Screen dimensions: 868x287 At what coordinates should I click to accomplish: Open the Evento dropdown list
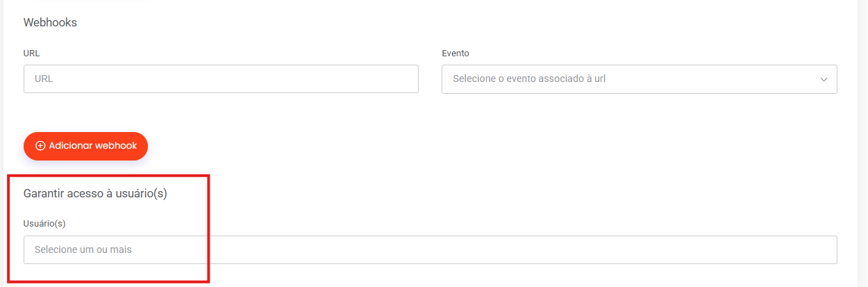click(639, 79)
